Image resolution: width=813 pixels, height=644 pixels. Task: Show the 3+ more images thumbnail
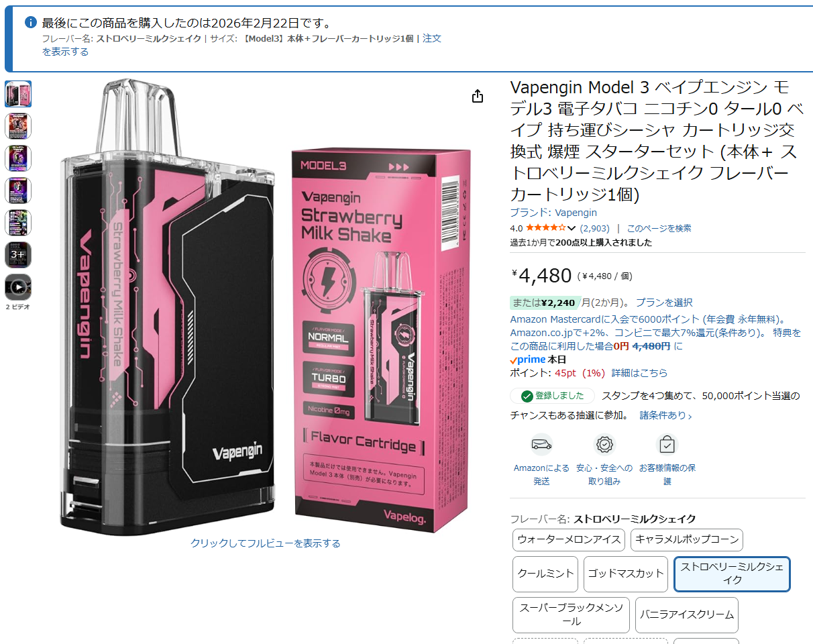click(18, 255)
